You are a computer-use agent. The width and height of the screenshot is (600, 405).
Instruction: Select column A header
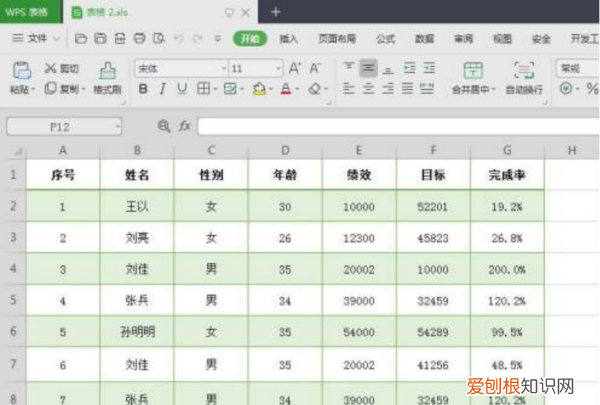click(63, 151)
